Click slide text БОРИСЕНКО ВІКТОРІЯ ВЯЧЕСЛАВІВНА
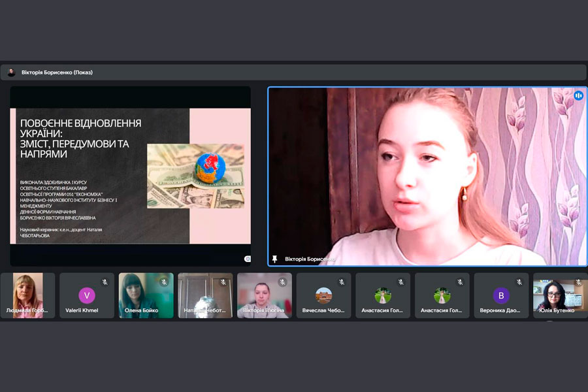Image resolution: width=588 pixels, height=392 pixels. click(x=57, y=218)
